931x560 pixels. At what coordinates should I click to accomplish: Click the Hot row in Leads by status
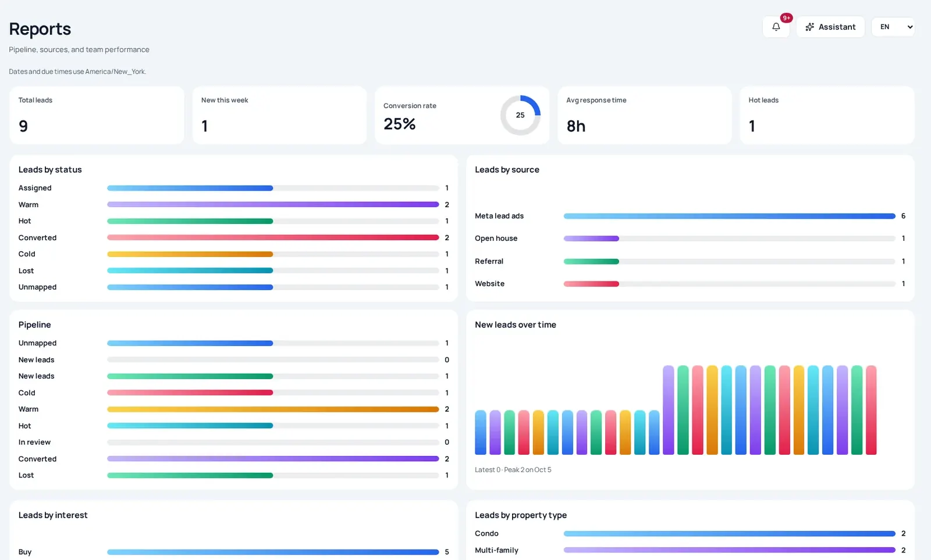[233, 221]
